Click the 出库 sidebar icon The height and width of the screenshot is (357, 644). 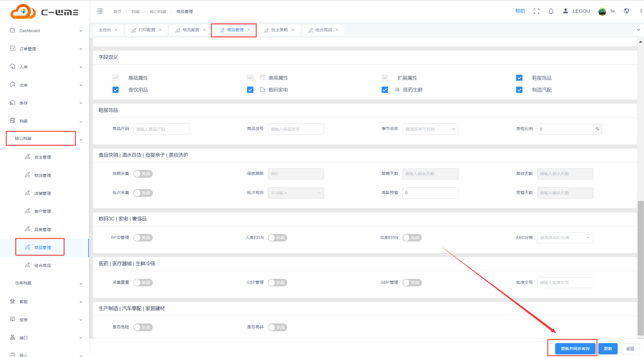(12, 85)
